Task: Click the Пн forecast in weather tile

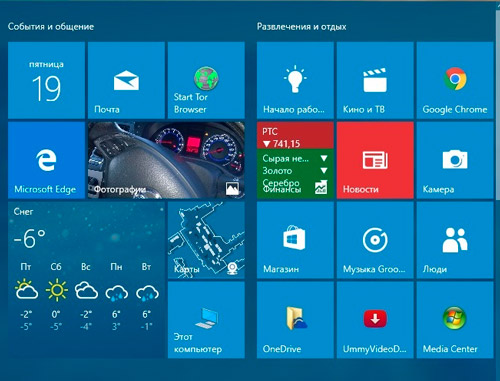Action: pos(116,297)
